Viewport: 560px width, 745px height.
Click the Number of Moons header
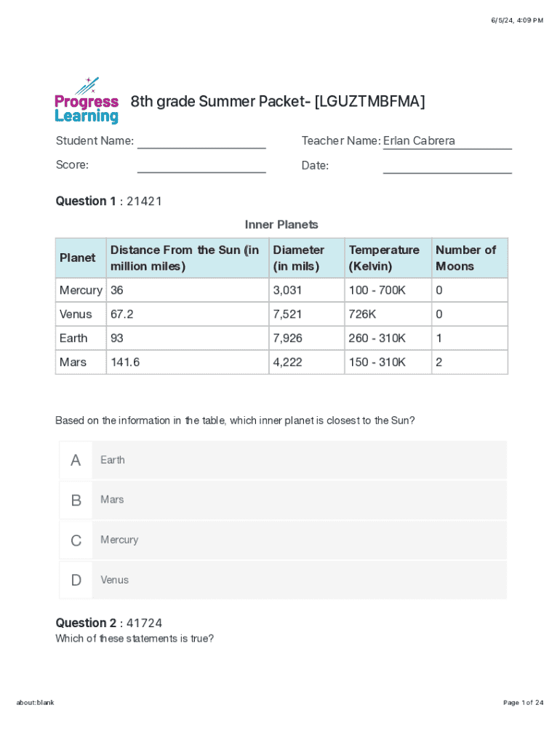pyautogui.click(x=465, y=258)
